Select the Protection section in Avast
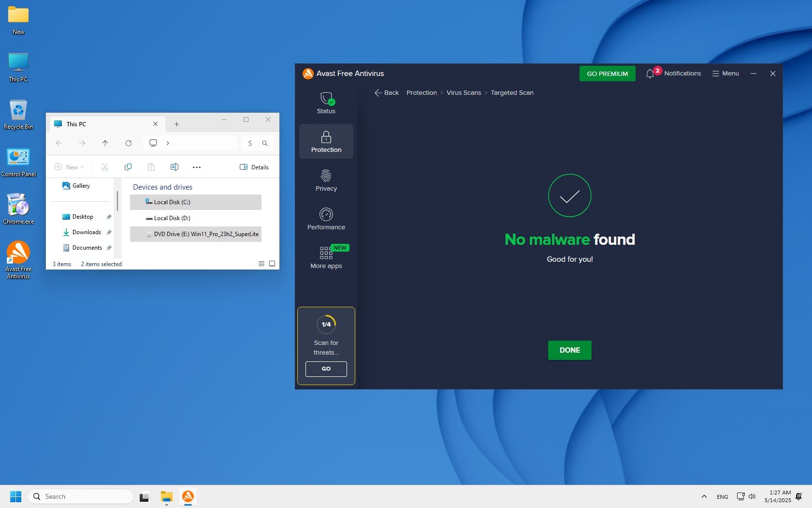Image resolution: width=812 pixels, height=508 pixels. (x=326, y=141)
